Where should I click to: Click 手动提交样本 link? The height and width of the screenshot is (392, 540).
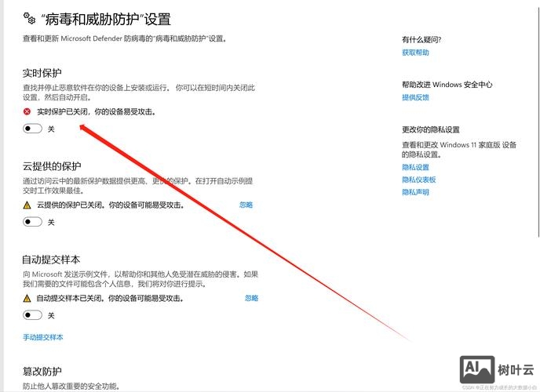43,337
